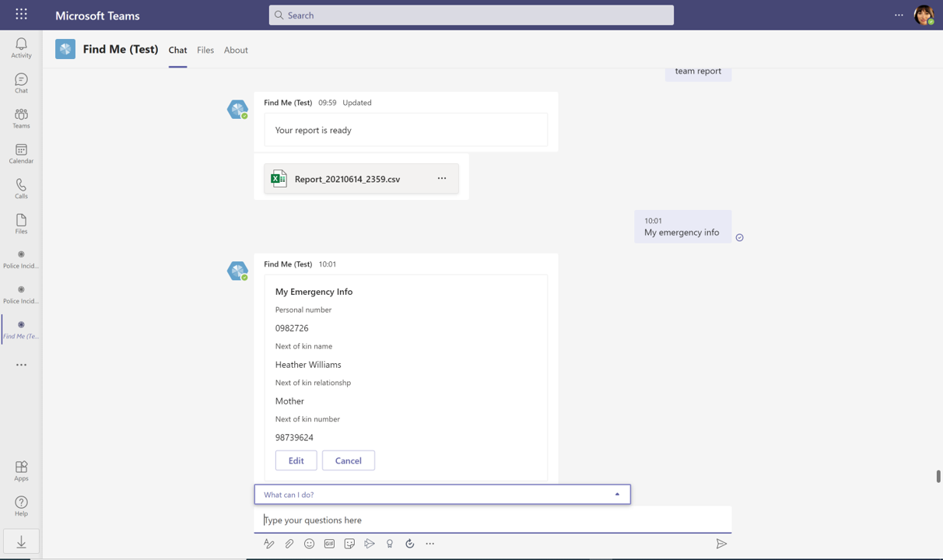Go to Calls in the sidebar
This screenshot has width=943, height=560.
pyautogui.click(x=21, y=188)
